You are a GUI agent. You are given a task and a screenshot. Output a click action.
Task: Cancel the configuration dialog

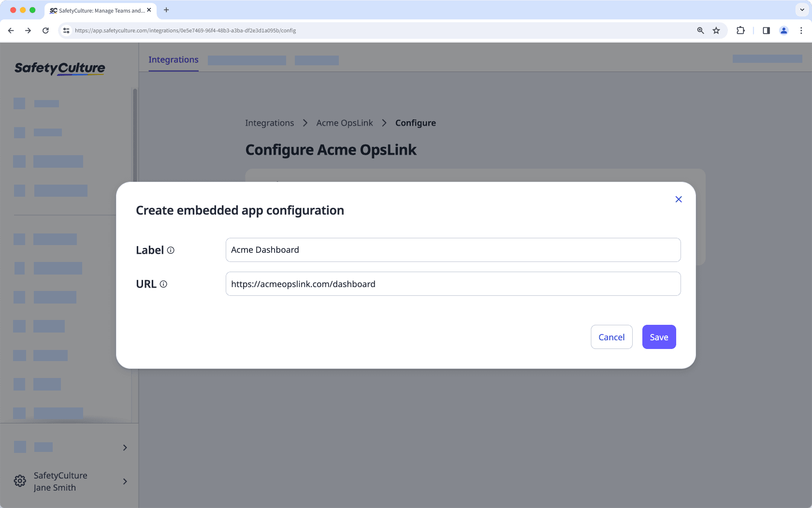[x=611, y=337]
